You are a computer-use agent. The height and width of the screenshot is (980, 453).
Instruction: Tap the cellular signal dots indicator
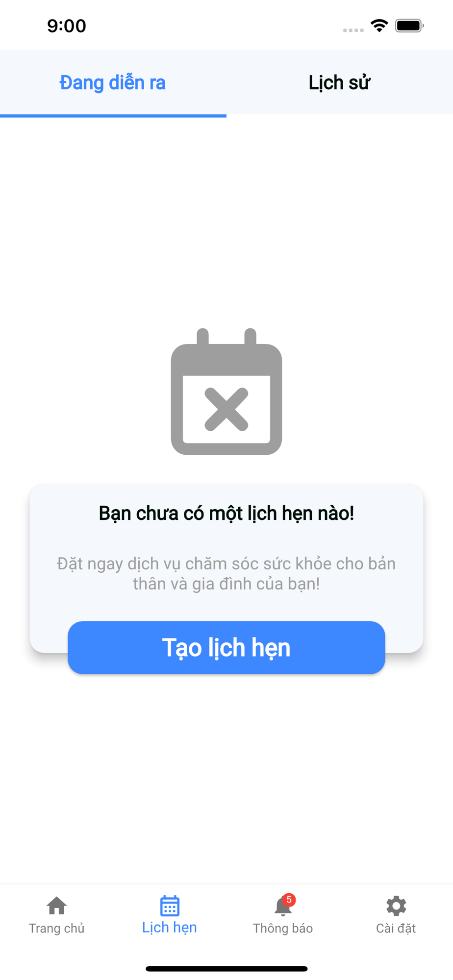(353, 30)
